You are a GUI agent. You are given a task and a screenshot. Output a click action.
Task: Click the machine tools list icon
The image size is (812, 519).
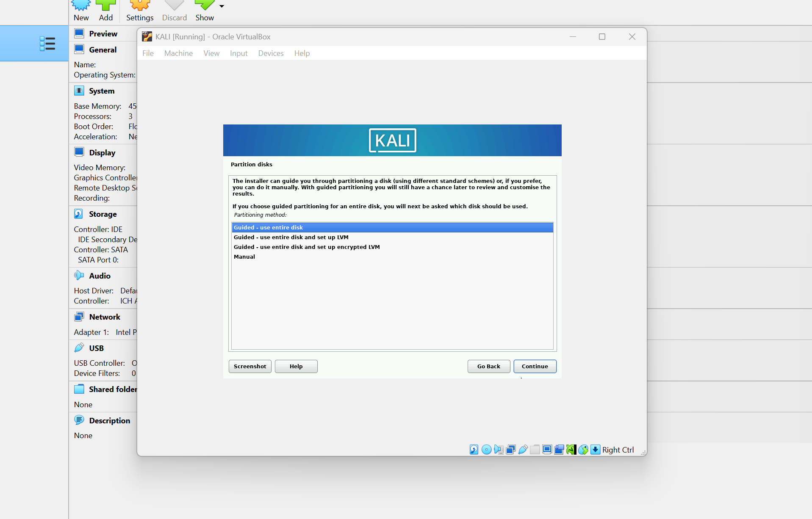click(x=47, y=44)
